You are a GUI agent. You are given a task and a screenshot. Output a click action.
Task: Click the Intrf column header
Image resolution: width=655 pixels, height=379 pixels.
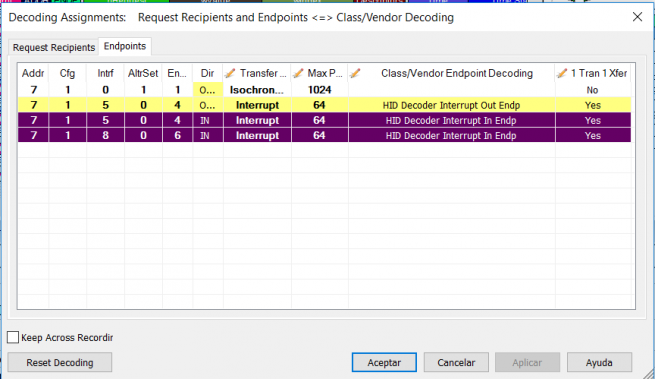point(105,74)
